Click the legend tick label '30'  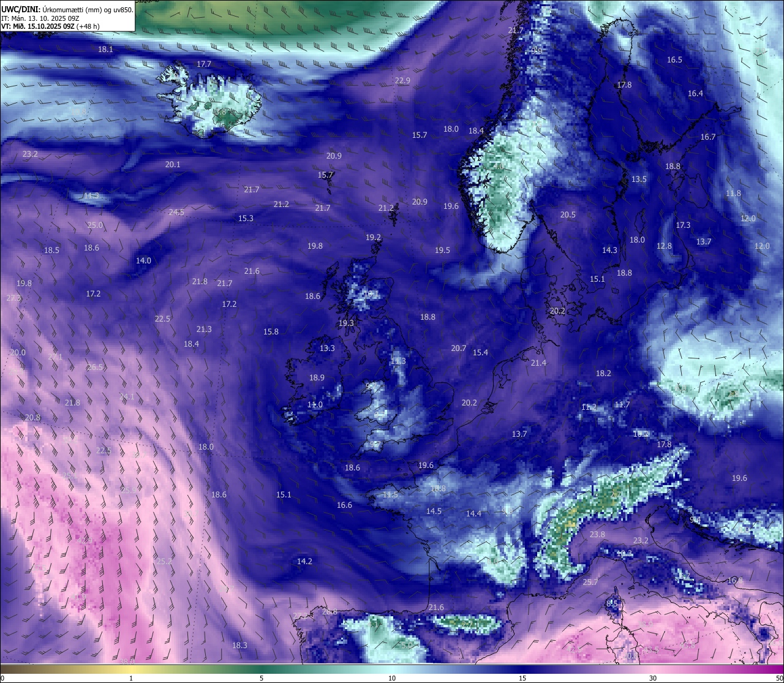(x=653, y=678)
